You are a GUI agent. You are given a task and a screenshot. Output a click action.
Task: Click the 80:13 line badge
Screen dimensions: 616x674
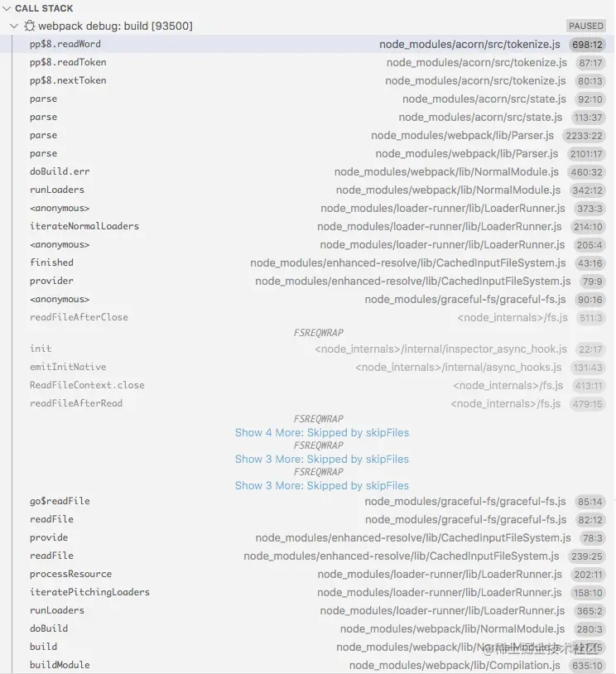point(590,81)
